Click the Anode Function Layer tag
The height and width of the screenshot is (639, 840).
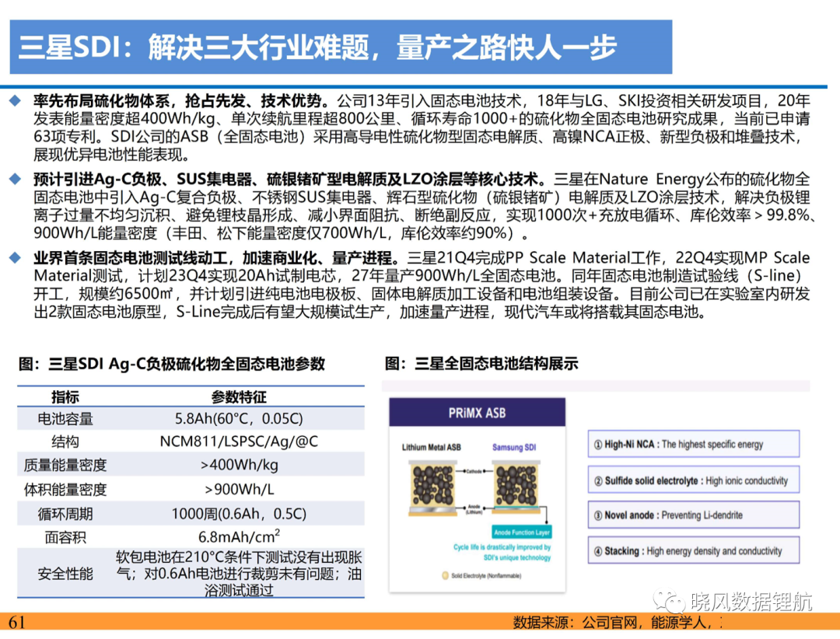tap(522, 532)
